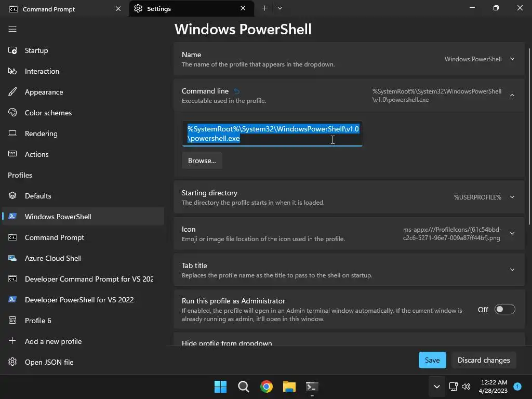Open the clock and date panel

point(493,387)
